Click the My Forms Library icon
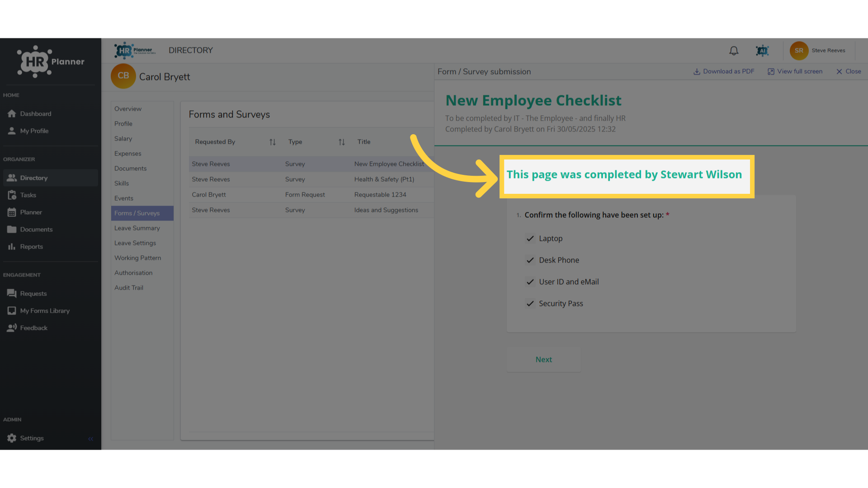This screenshot has height=488, width=868. (12, 310)
